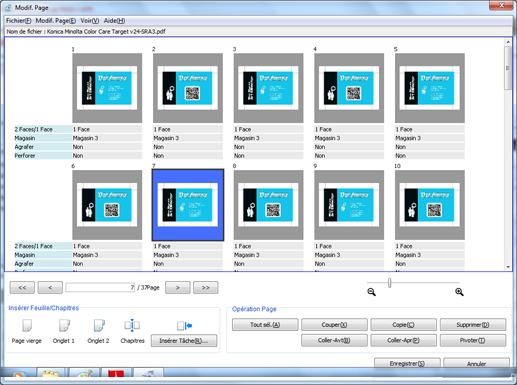This screenshot has width=517, height=385.
Task: Select the Onglet 1 tab sheet icon
Action: 64,325
